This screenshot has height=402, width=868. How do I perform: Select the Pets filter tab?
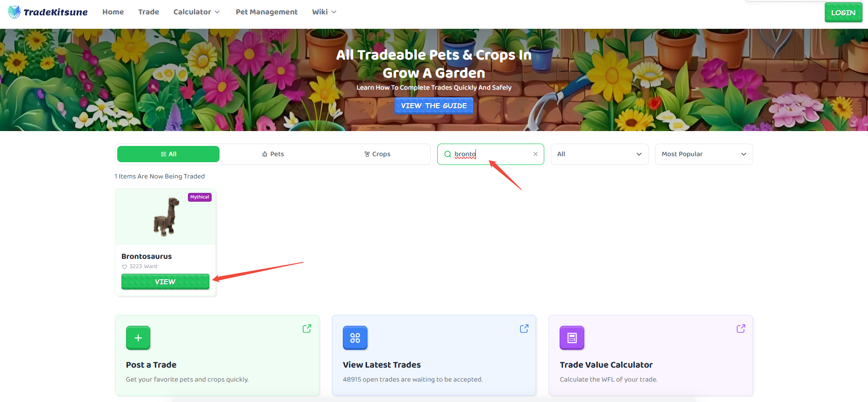(273, 154)
